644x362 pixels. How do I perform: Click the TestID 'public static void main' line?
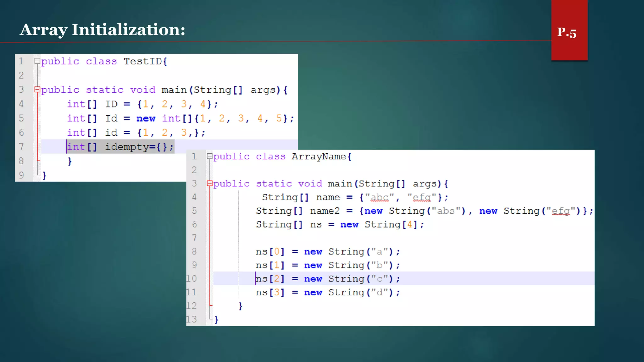point(164,90)
